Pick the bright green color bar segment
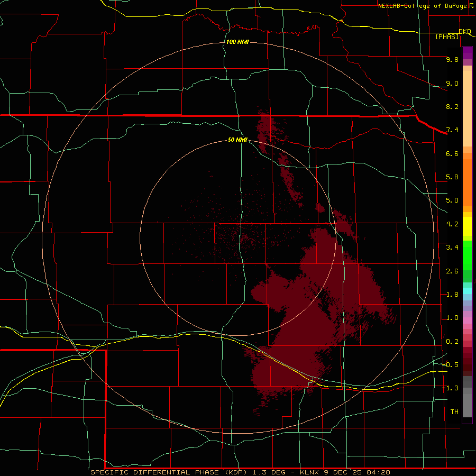This screenshot has width=476, height=476. (467, 257)
